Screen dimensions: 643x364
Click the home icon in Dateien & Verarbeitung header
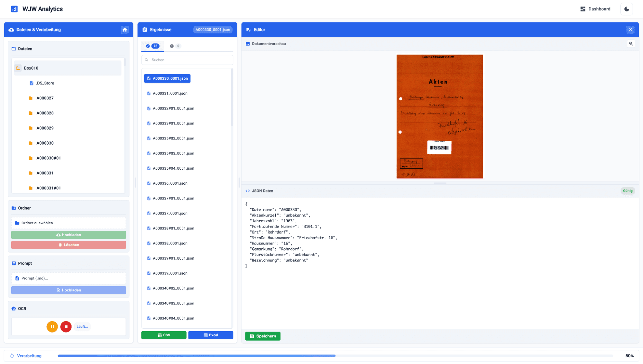coord(125,30)
